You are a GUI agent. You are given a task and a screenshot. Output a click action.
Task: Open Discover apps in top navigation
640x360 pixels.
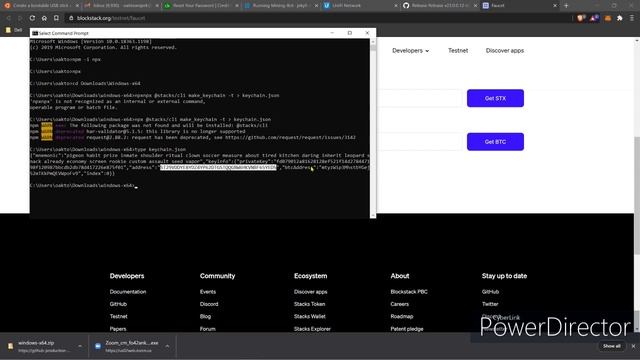point(504,51)
